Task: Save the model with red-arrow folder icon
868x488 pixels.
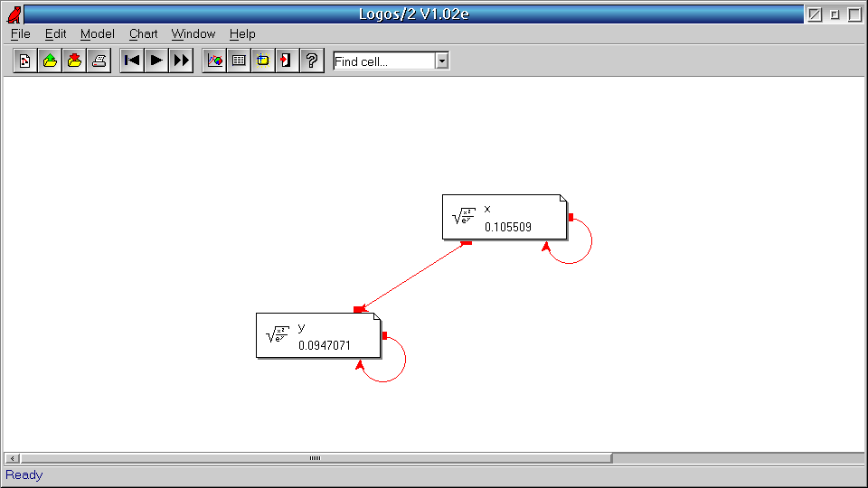Action: (x=74, y=61)
